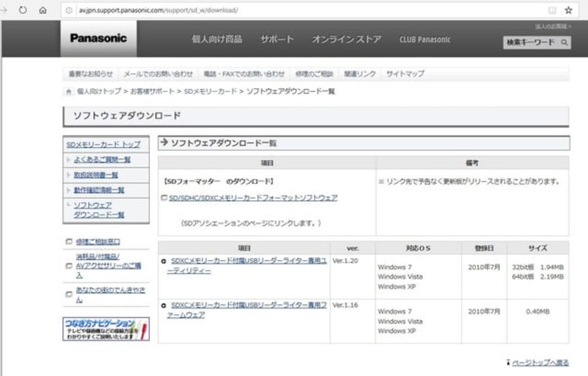The height and width of the screenshot is (376, 588).
Task: Reload the page with the refresh icon
Action: pos(22,10)
